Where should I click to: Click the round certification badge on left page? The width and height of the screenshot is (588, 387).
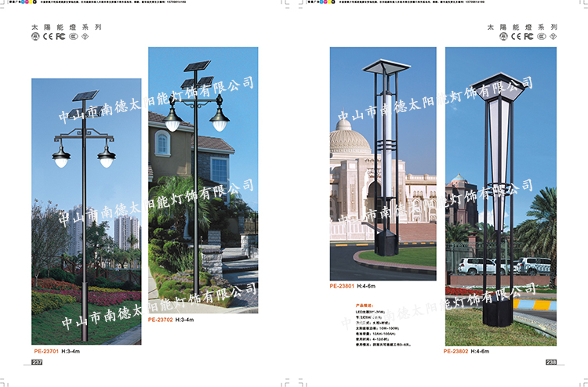pyautogui.click(x=35, y=36)
